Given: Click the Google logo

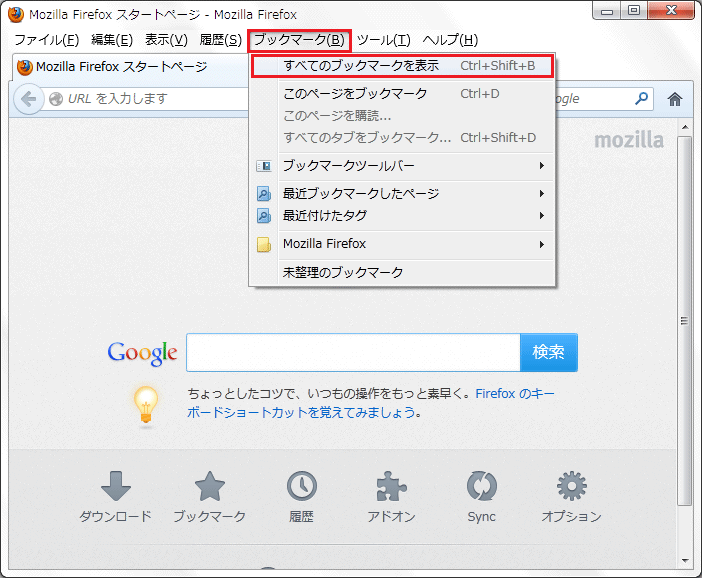Looking at the screenshot, I should click(142, 353).
